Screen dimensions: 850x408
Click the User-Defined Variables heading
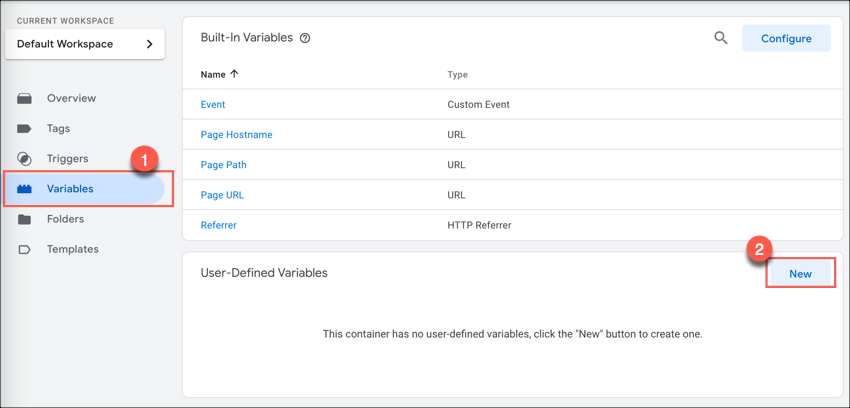coord(264,273)
